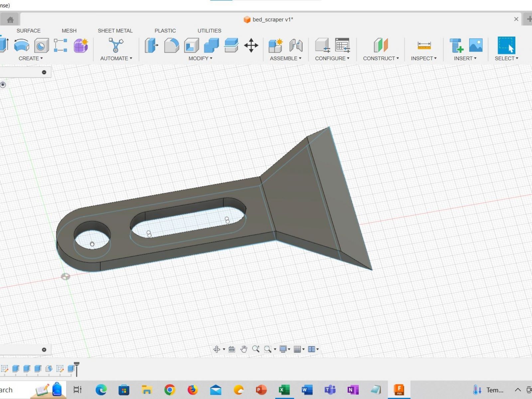Open Task View on the taskbar
The image size is (532, 399).
[77, 390]
